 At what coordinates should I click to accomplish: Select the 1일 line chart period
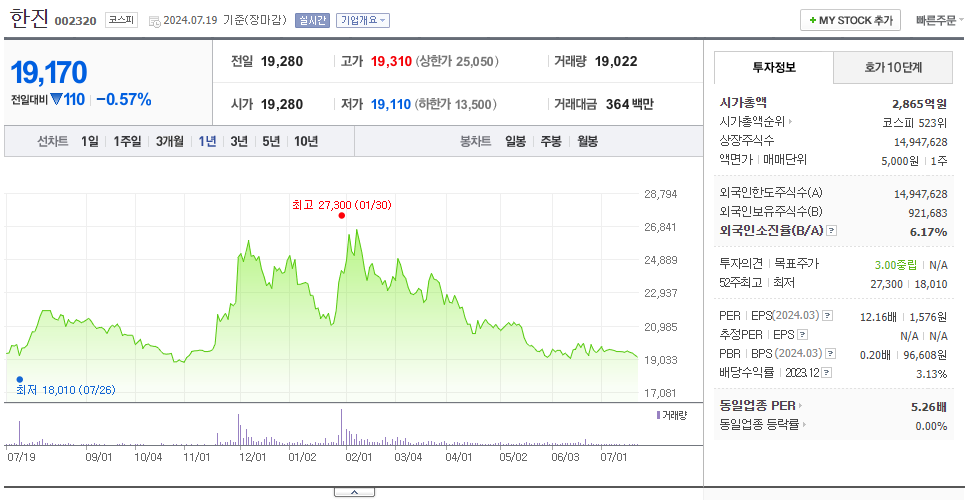[90, 141]
